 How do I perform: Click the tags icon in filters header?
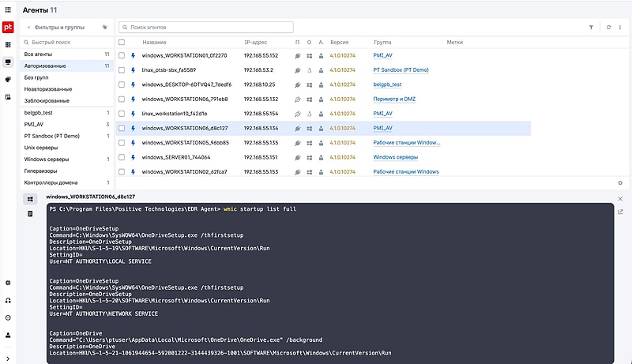coord(105,27)
